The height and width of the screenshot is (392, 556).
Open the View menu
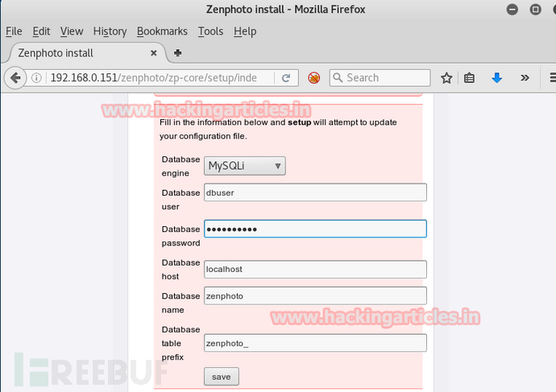click(x=72, y=31)
